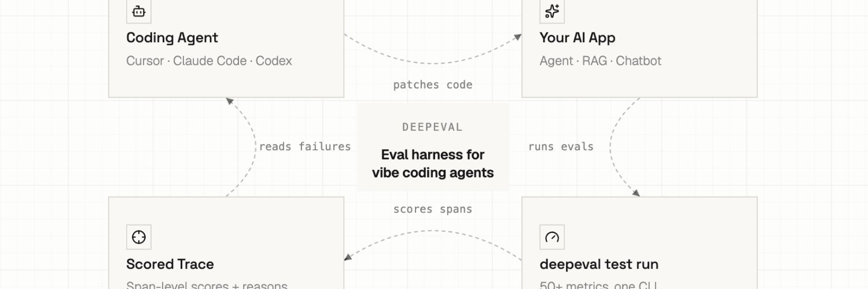The image size is (868, 289).
Task: Click the crosshair icon above Scored Trace
Action: [x=139, y=237]
